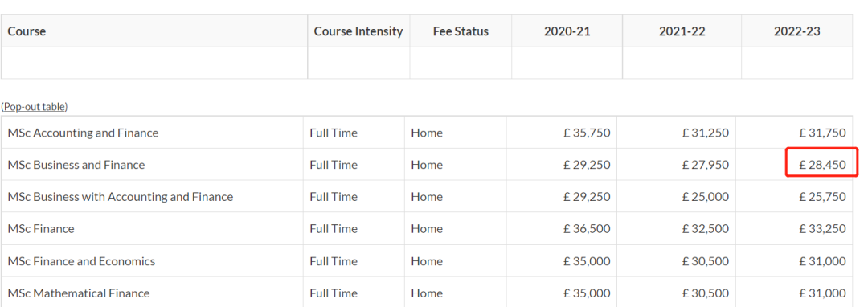
Task: Click MSc Finance and Economics course name
Action: tap(81, 261)
